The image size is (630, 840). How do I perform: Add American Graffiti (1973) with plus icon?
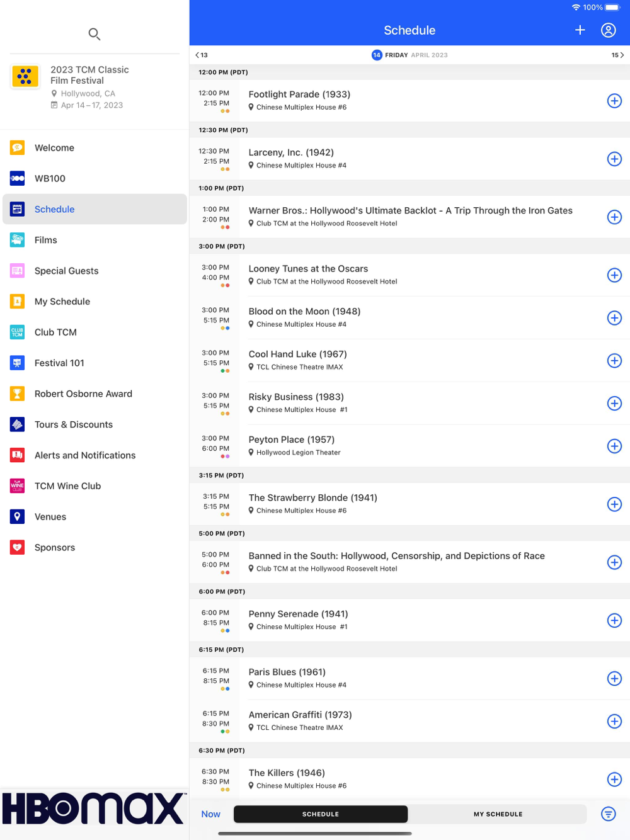[614, 721]
